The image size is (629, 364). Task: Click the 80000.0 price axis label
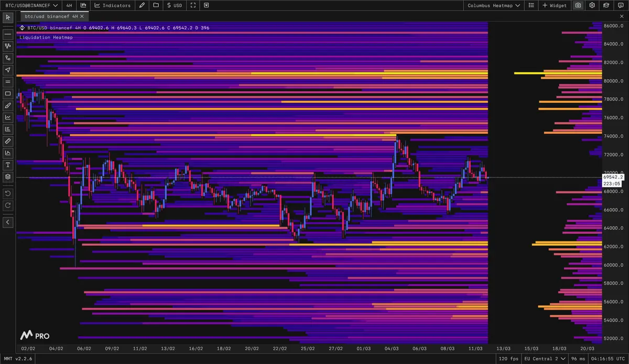click(613, 81)
